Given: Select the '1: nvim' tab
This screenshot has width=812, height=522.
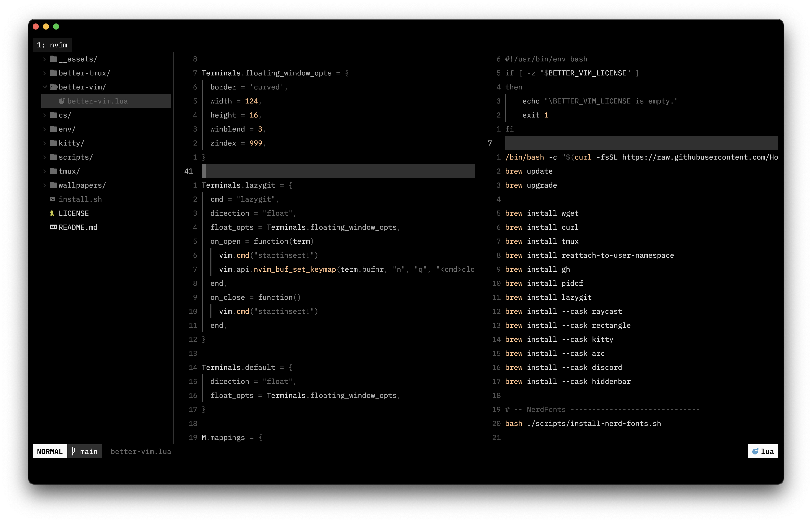Looking at the screenshot, I should point(52,45).
